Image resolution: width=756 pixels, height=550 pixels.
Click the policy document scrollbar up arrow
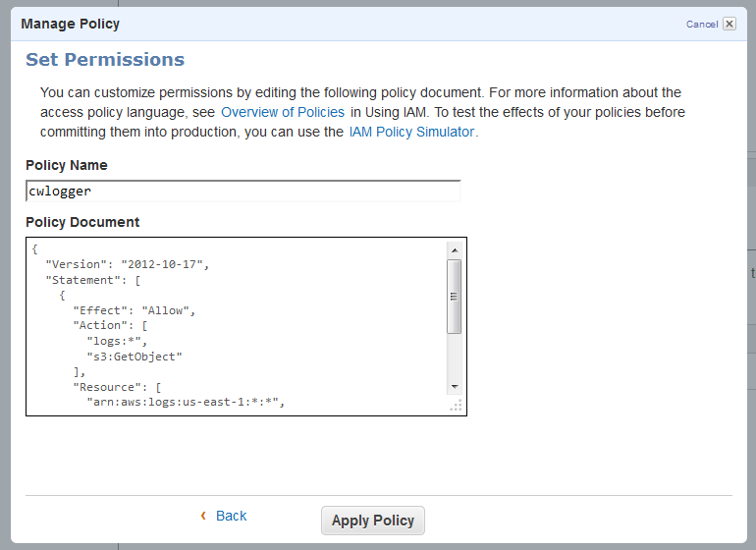(x=454, y=249)
